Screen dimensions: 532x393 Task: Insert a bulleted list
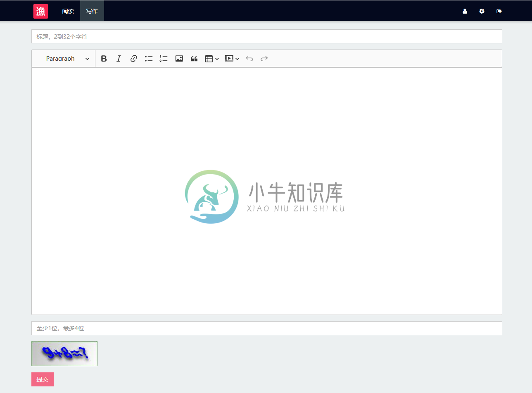pos(149,59)
